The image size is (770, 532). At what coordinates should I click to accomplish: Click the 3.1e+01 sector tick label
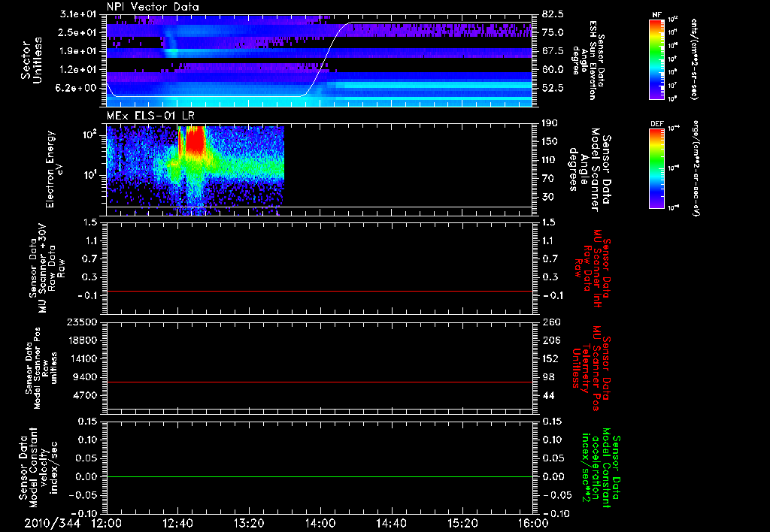coord(78,14)
